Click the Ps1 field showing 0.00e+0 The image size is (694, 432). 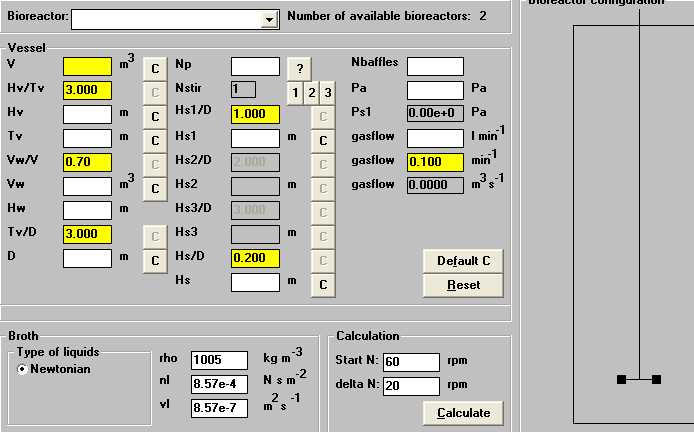(436, 113)
